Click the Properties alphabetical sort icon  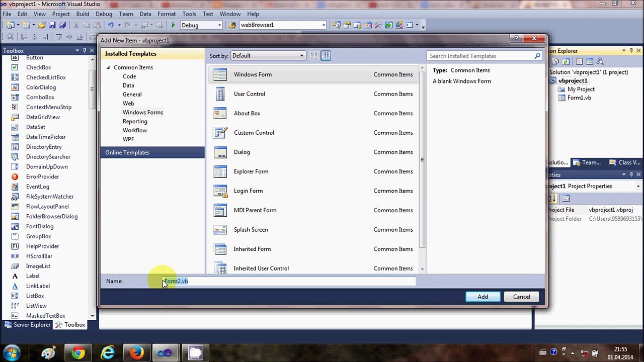[554, 198]
